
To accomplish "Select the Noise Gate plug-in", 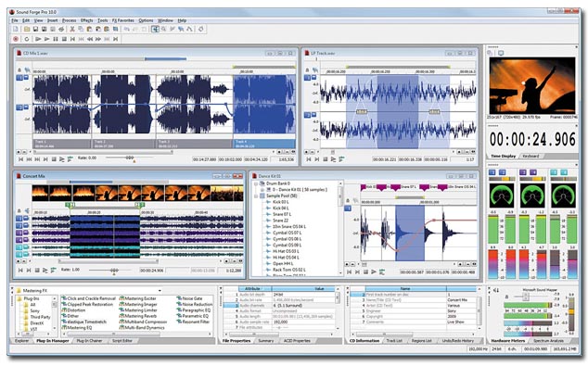I will [190, 298].
